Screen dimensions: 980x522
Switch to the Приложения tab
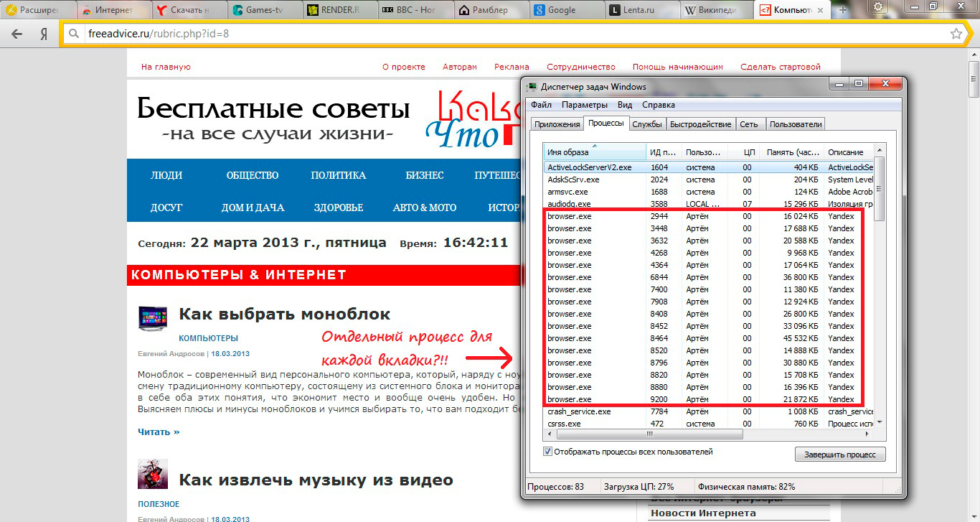pos(557,124)
